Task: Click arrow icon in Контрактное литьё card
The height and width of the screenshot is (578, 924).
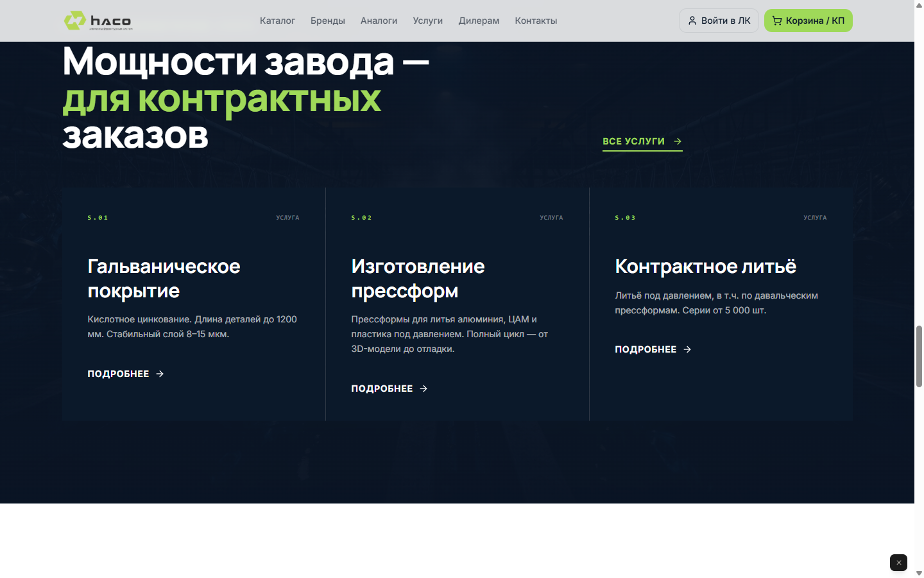Action: click(x=687, y=349)
